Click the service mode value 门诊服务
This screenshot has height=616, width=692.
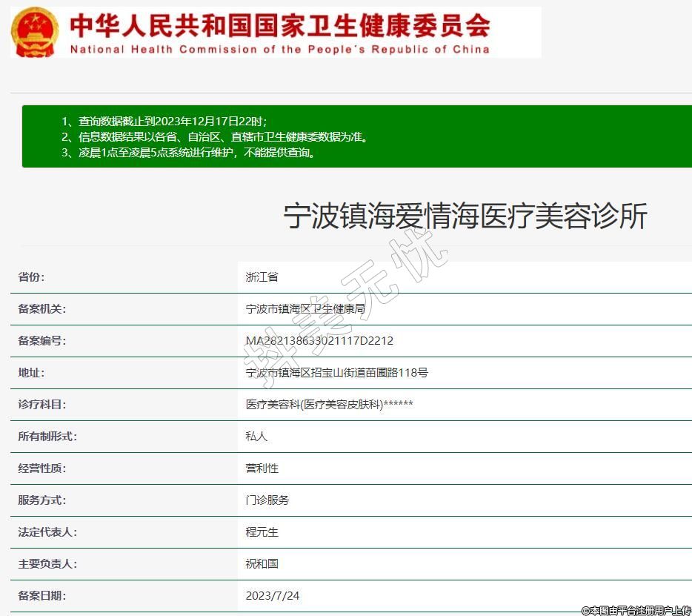[267, 500]
